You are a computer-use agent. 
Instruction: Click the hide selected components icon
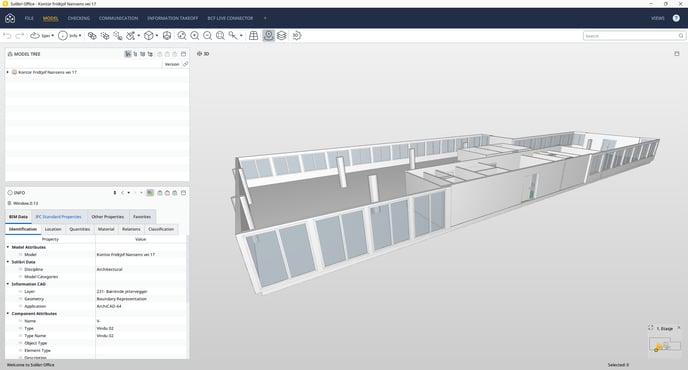pos(118,36)
